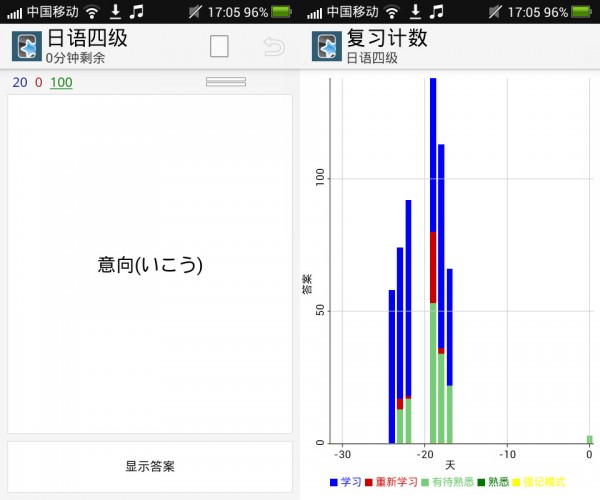
Task: Click the 显示答案 button
Action: point(150,466)
